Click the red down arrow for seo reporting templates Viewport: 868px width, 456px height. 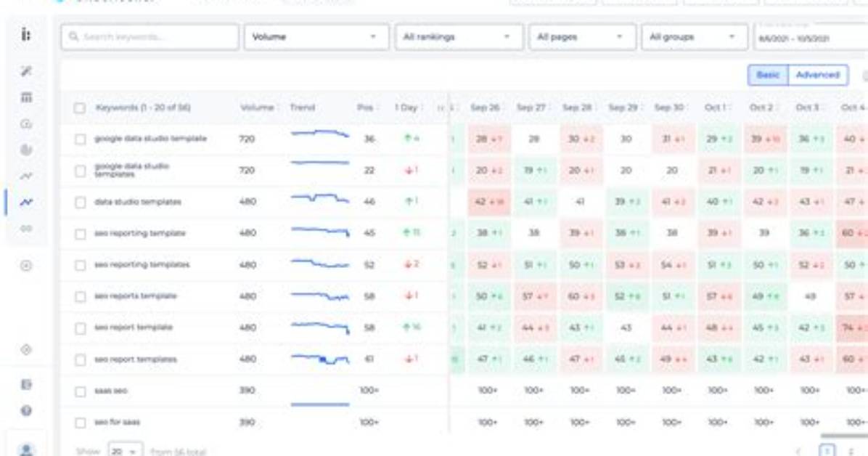click(x=409, y=264)
